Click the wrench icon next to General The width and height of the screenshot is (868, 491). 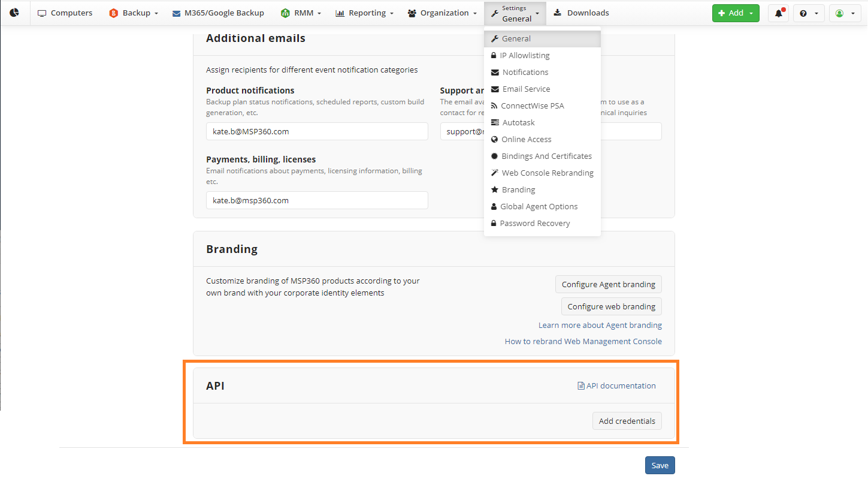point(495,39)
